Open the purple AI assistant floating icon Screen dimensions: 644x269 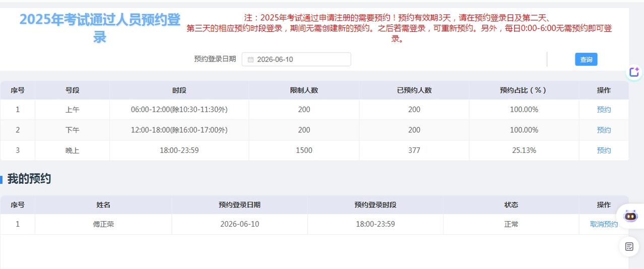[634, 72]
